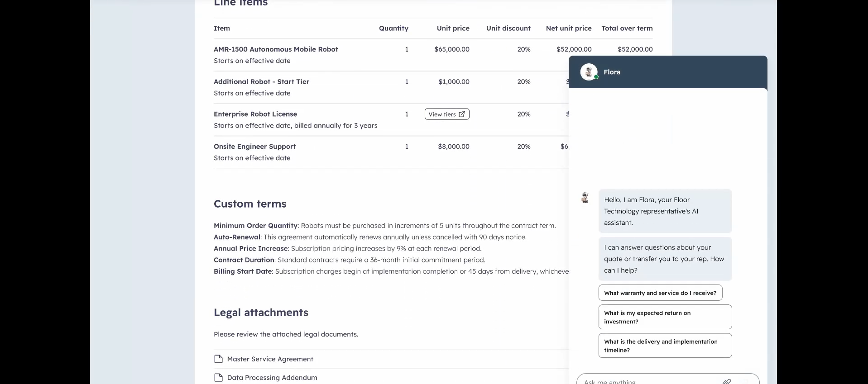Click Flora's avatar in the chat header
Screen dimensions: 868x384
pyautogui.click(x=589, y=72)
